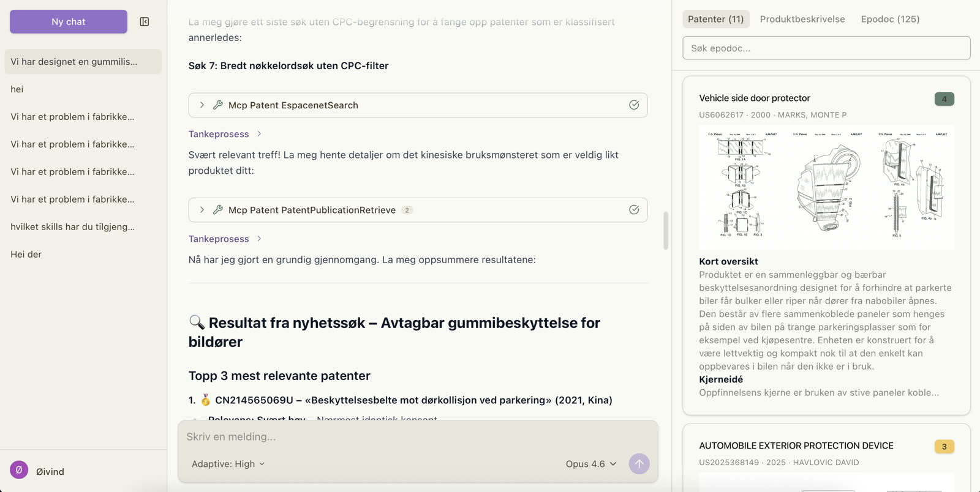Click relevance score badge 4 on patent
Image resolution: width=980 pixels, height=492 pixels.
944,99
